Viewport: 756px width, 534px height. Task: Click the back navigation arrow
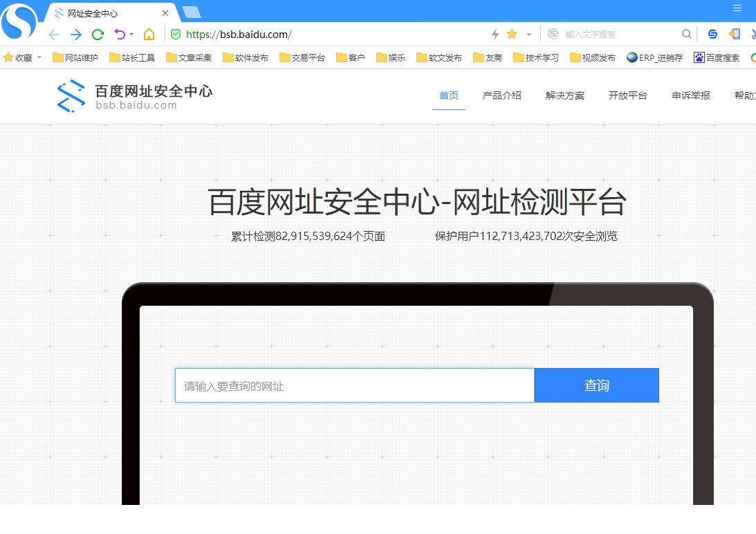click(x=53, y=34)
